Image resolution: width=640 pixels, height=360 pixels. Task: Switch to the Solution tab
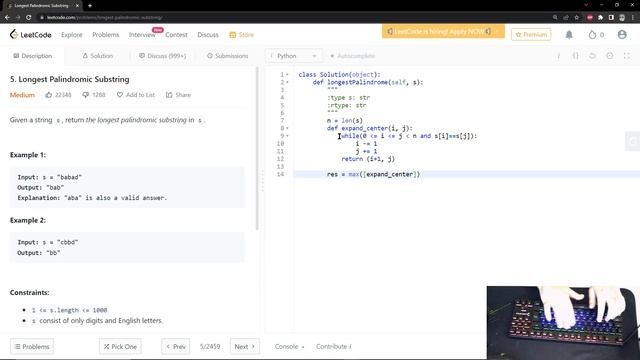[x=98, y=56]
